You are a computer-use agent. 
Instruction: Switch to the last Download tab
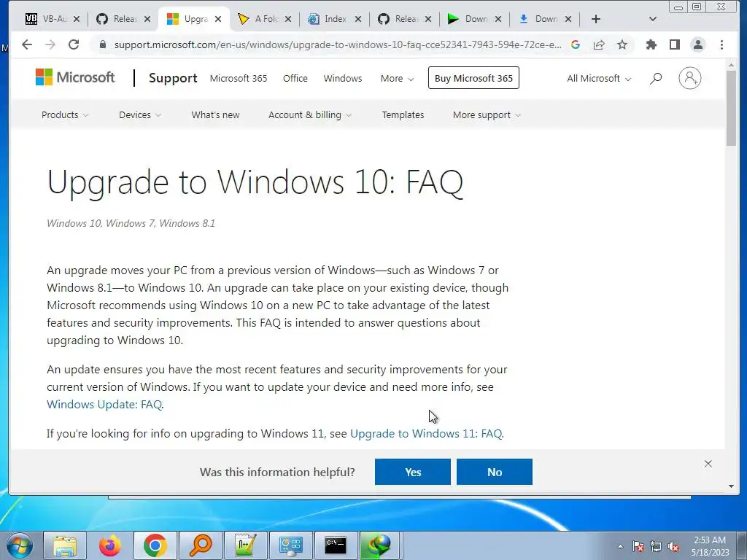[544, 19]
